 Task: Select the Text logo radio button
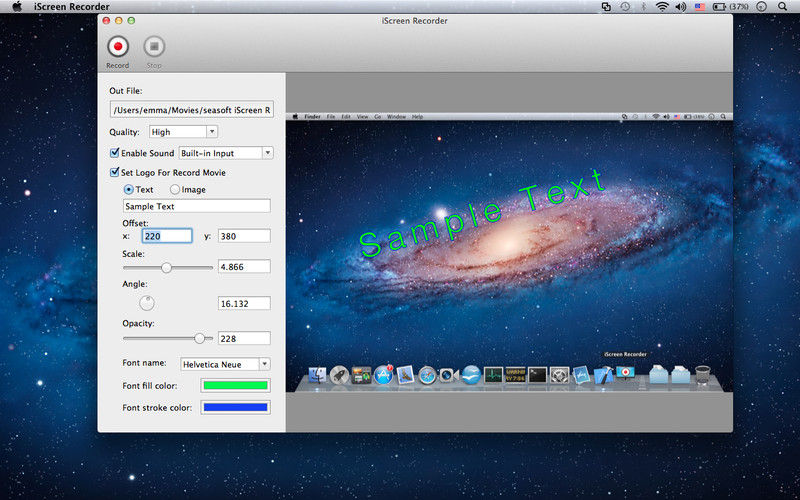pos(129,189)
